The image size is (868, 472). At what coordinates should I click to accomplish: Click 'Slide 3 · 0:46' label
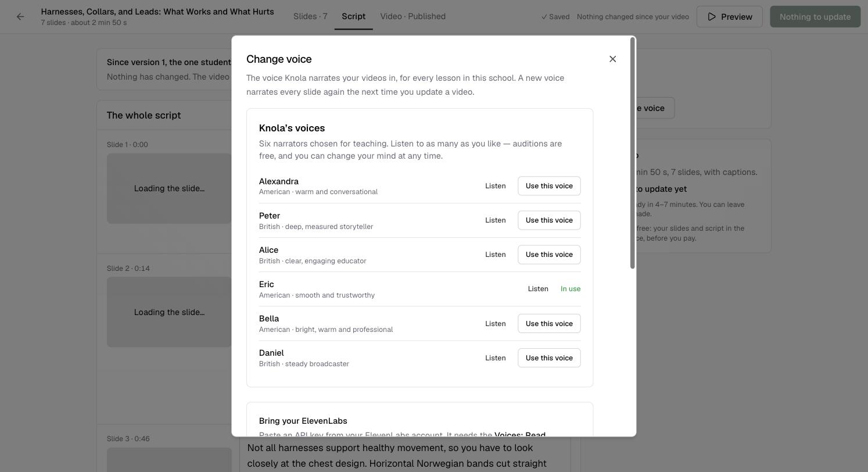pyautogui.click(x=128, y=439)
